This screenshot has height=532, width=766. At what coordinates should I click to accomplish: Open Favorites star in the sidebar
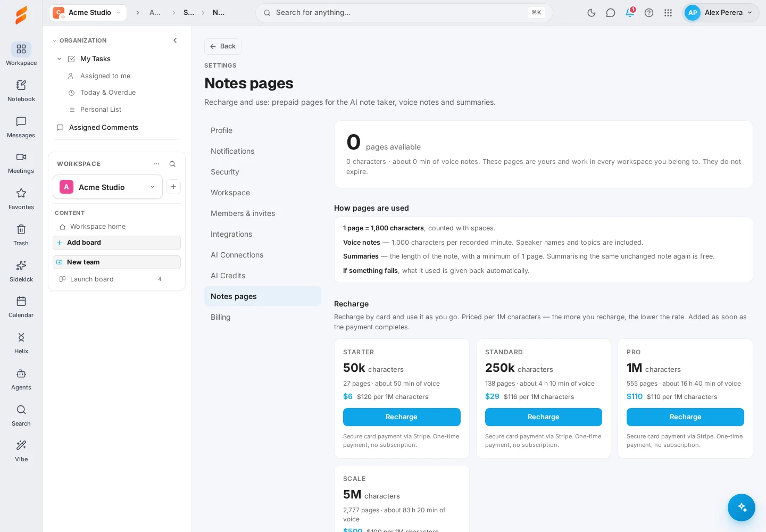tap(21, 198)
